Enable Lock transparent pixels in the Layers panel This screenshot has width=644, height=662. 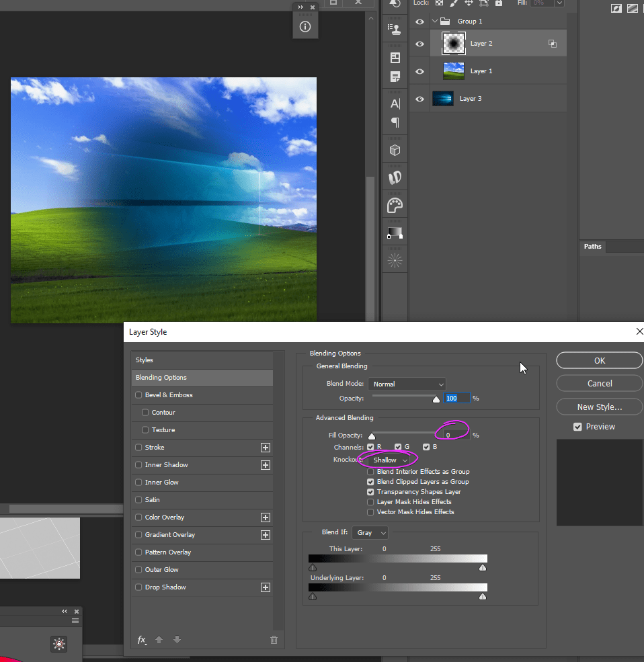tap(440, 3)
